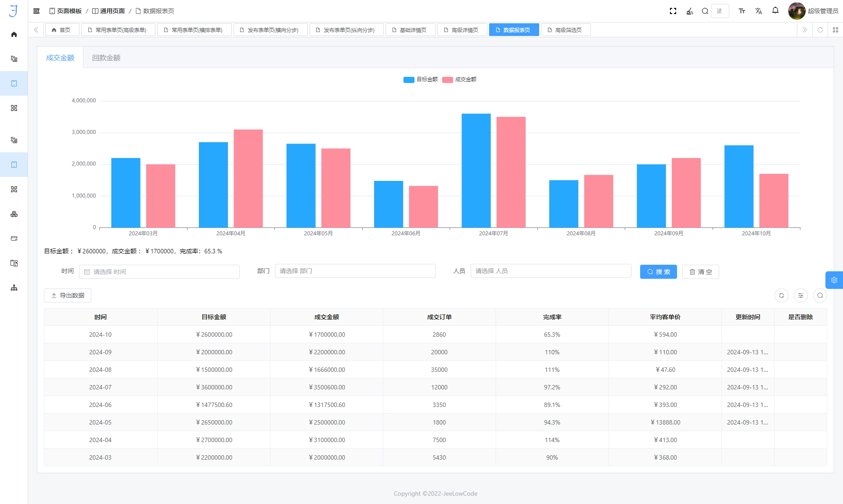Switch to the 回款金额 tab
Image resolution: width=843 pixels, height=504 pixels.
click(x=106, y=58)
